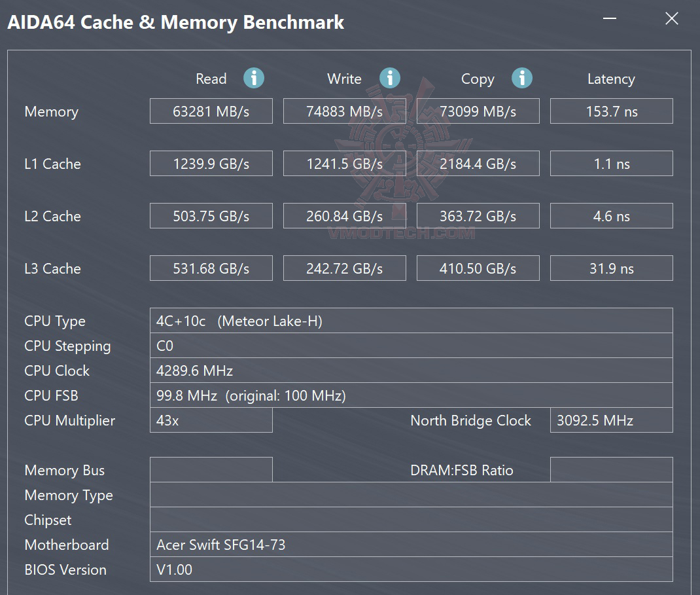The image size is (700, 595).
Task: Click the L2 Cache Write value 260.84 GB/s
Action: click(x=344, y=216)
